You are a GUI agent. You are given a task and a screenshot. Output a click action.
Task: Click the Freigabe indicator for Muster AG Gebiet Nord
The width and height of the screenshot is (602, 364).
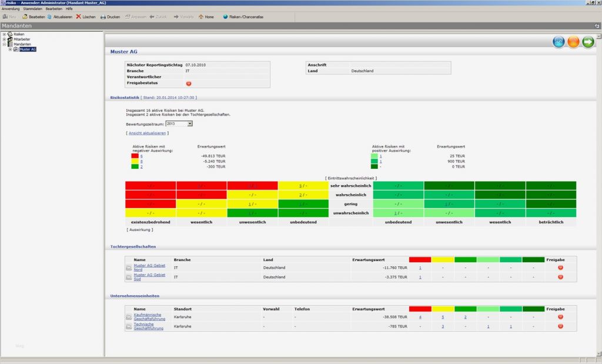pos(560,266)
